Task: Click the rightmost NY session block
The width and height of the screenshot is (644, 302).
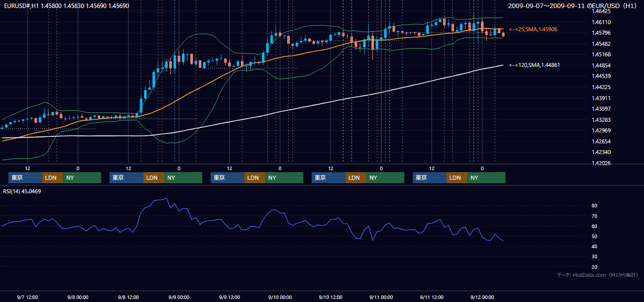Action: 486,178
